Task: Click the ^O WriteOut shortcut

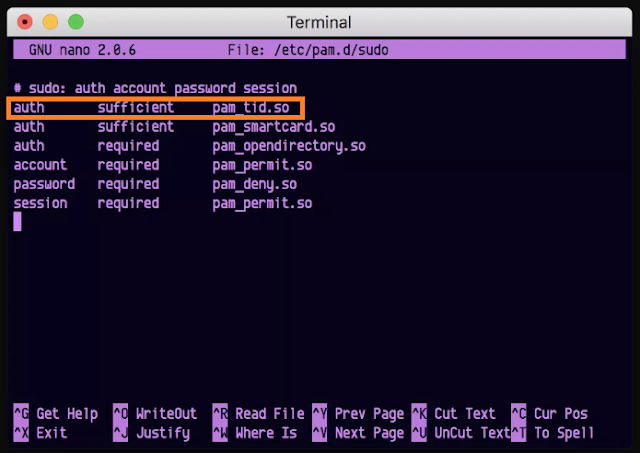Action: pyautogui.click(x=155, y=414)
